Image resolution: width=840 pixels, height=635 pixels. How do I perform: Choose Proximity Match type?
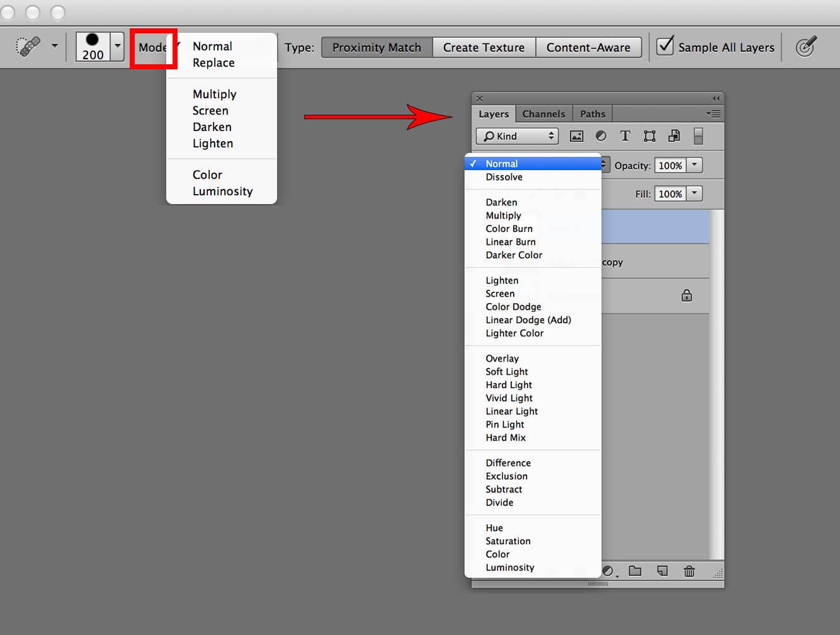(x=377, y=47)
